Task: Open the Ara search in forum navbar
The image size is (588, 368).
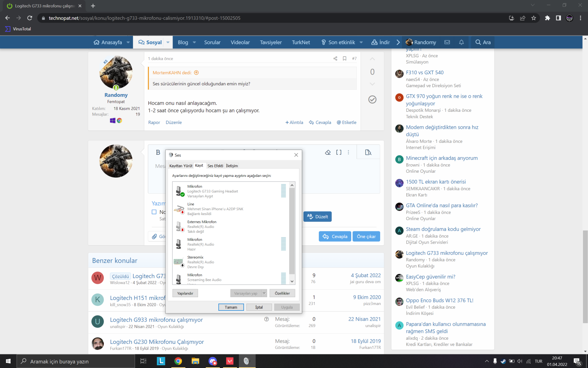Action: pos(483,42)
